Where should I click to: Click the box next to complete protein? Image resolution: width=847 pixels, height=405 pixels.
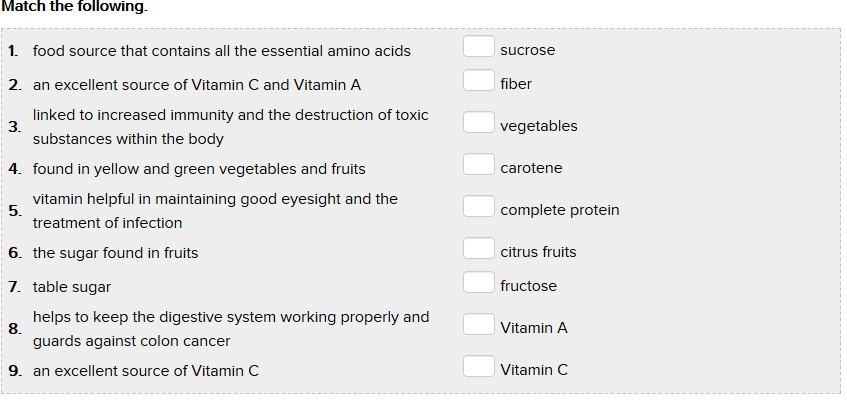478,208
